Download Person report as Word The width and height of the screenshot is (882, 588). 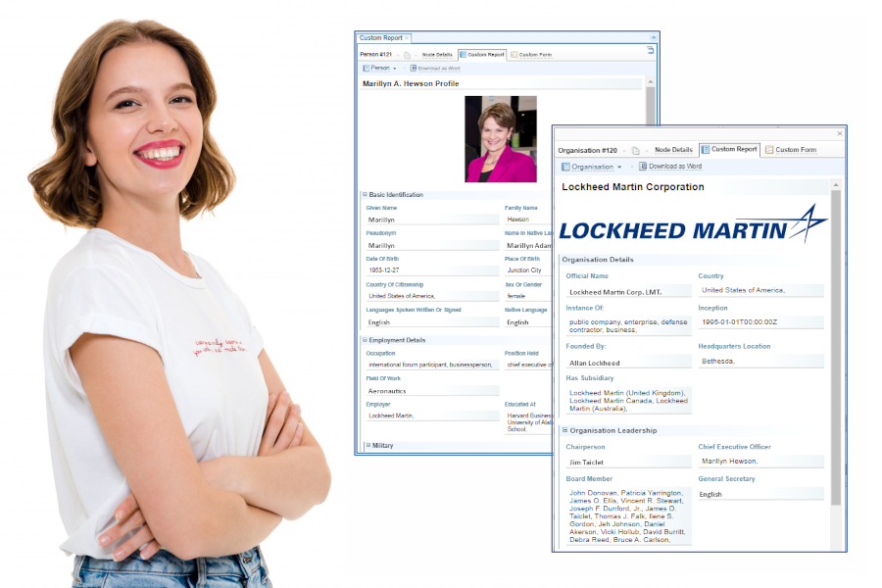435,68
